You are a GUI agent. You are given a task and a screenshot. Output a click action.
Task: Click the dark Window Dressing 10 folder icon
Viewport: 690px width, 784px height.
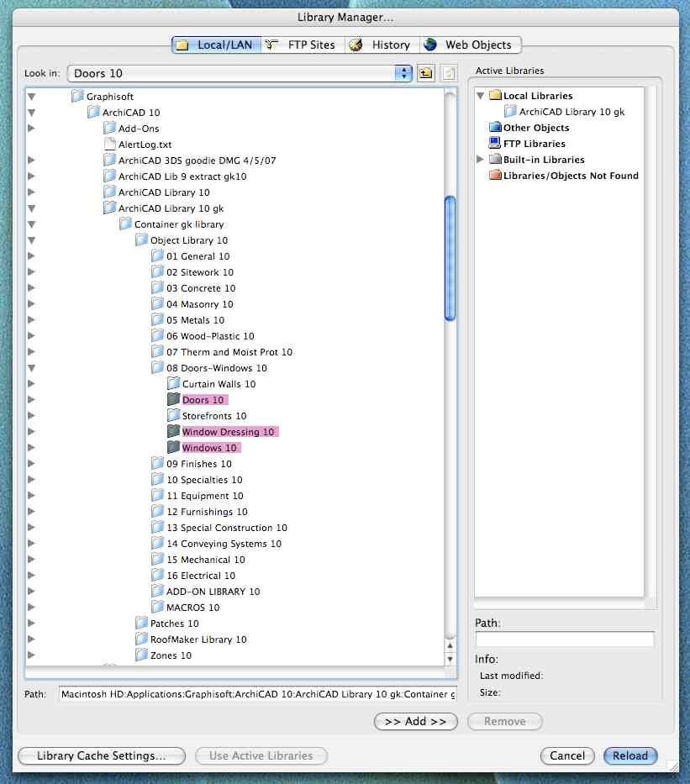(x=173, y=432)
